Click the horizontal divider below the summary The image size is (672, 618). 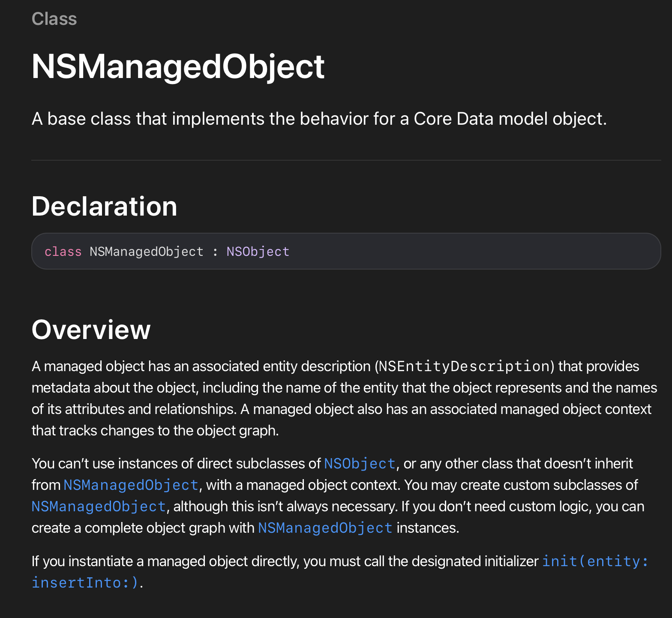tap(346, 160)
